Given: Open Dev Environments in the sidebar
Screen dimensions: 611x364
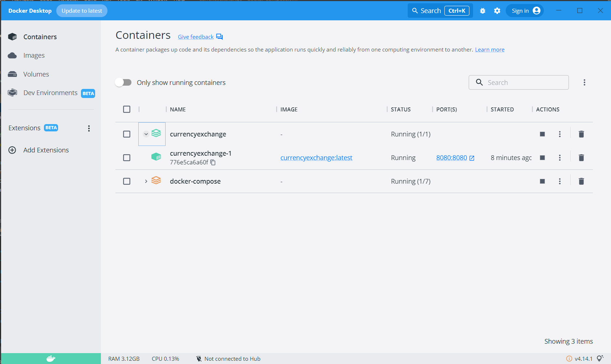Looking at the screenshot, I should click(50, 93).
